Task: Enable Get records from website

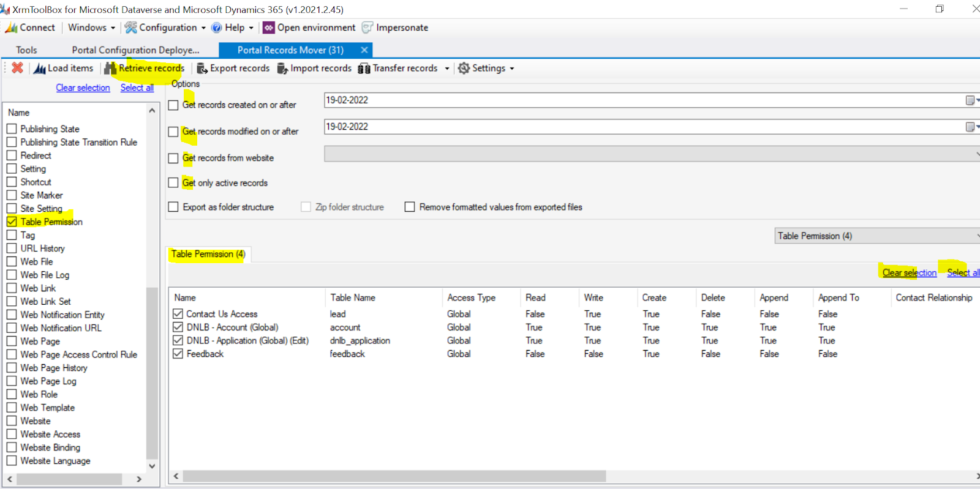Action: [173, 158]
